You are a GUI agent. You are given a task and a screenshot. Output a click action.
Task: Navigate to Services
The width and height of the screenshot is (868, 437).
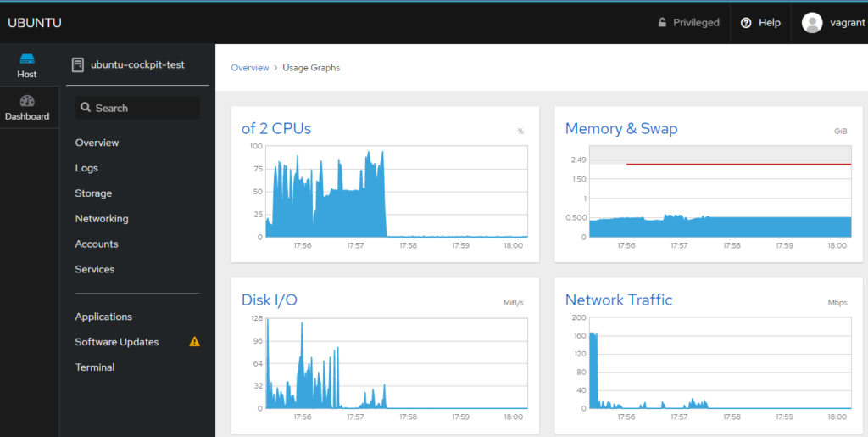click(x=94, y=270)
